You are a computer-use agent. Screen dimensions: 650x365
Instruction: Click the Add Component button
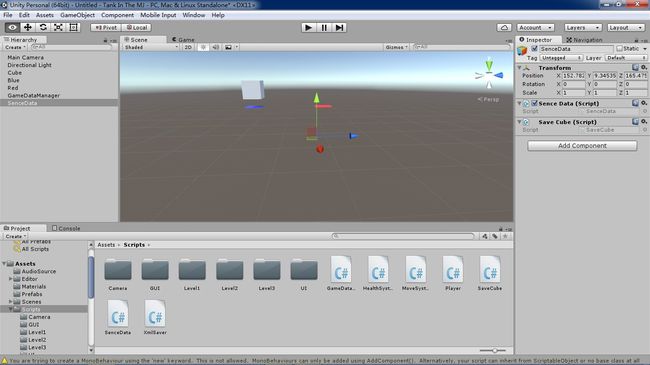582,146
